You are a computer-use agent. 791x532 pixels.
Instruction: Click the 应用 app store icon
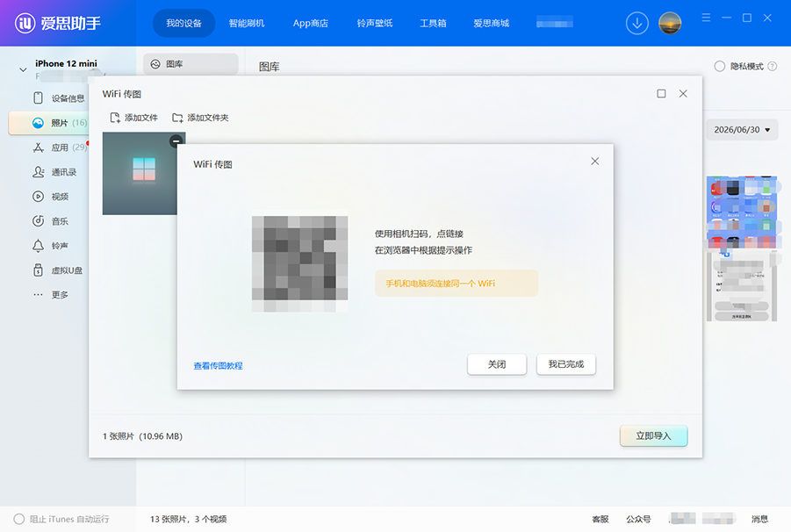(38, 147)
